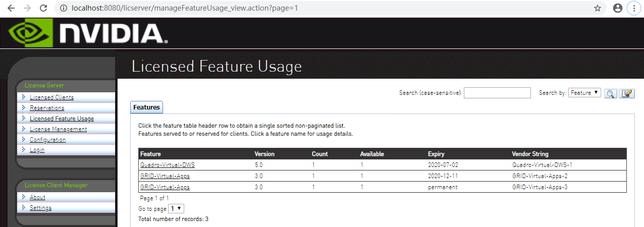The image size is (644, 227).
Task: Click the NVIDIA logo
Action: (x=88, y=33)
